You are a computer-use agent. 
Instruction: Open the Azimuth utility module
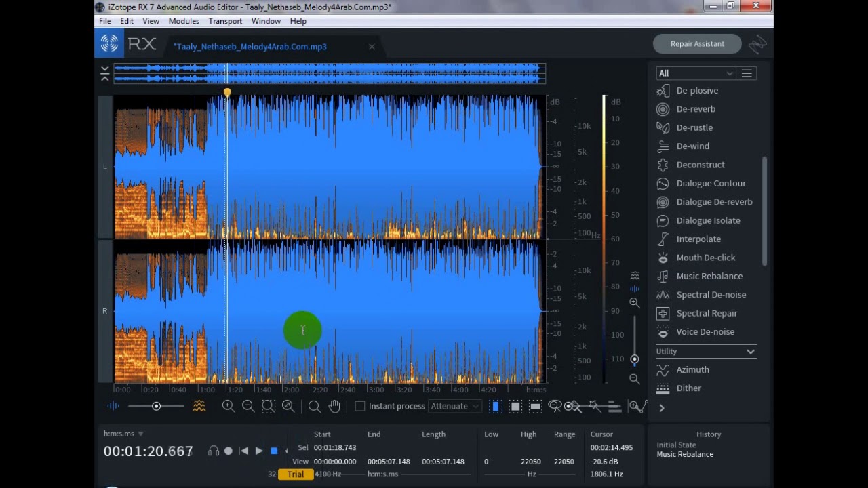683,369
